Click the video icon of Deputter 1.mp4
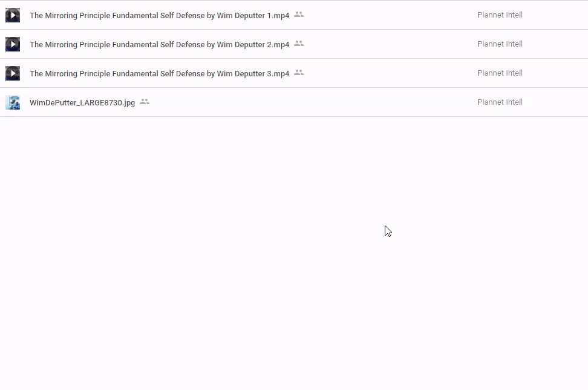Viewport: 588px width, 390px height. tap(13, 15)
